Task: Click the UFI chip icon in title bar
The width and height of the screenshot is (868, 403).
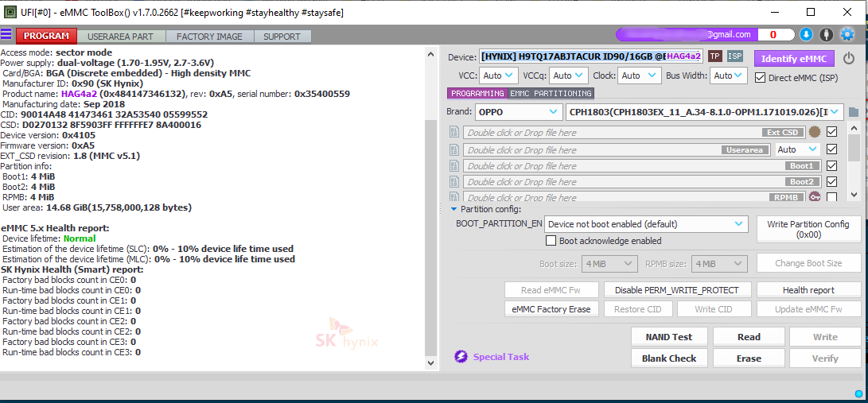Action: pos(10,12)
